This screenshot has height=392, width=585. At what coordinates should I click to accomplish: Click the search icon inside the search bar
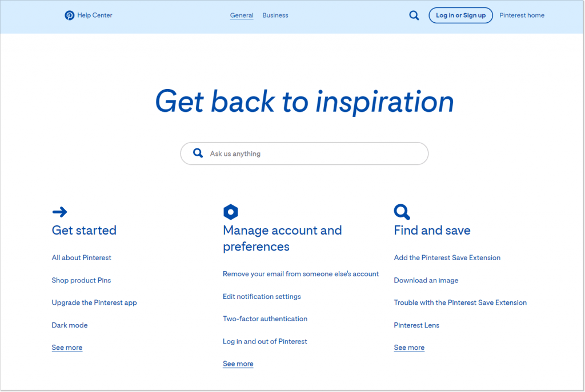pos(198,153)
